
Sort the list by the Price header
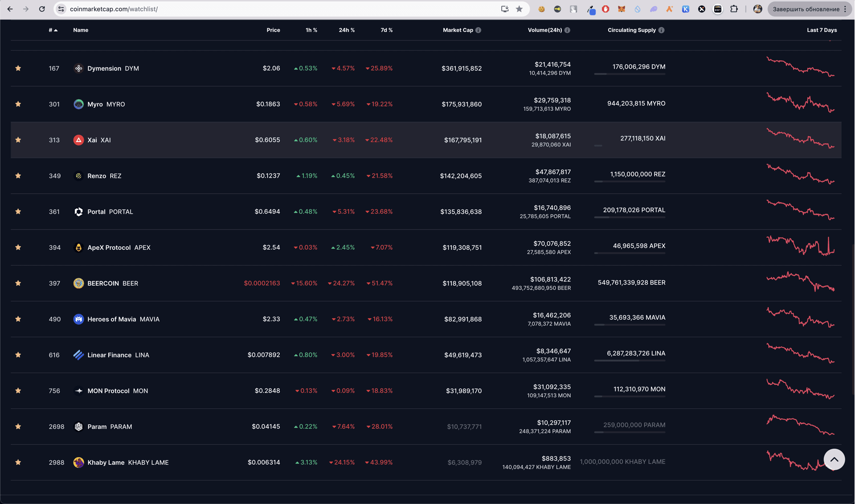(273, 30)
